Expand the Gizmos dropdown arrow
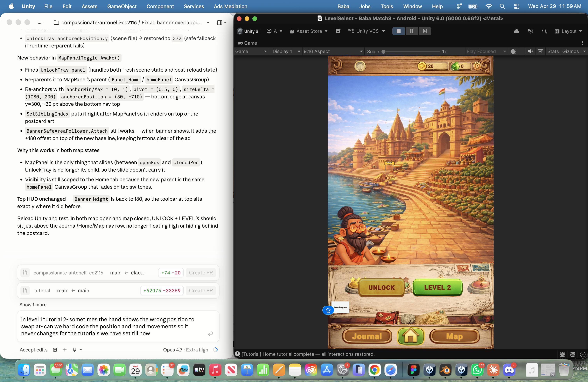Image resolution: width=588 pixels, height=382 pixels. (584, 51)
